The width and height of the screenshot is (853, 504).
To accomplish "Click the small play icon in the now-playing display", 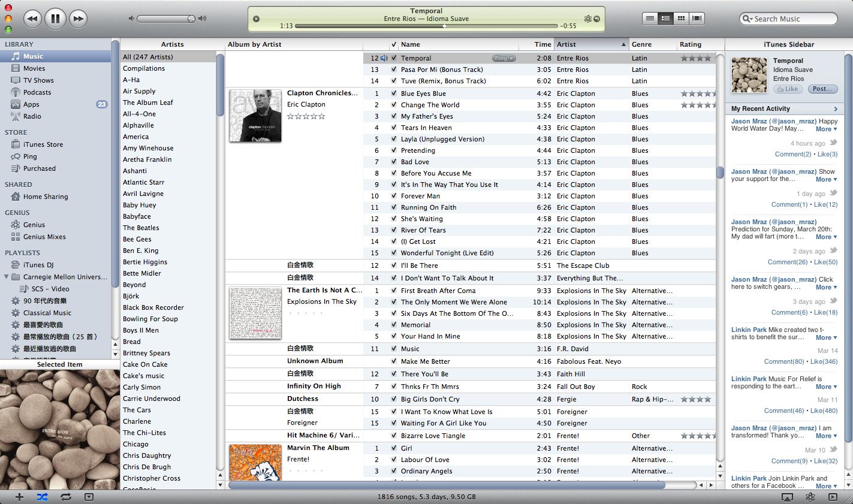I will [256, 19].
